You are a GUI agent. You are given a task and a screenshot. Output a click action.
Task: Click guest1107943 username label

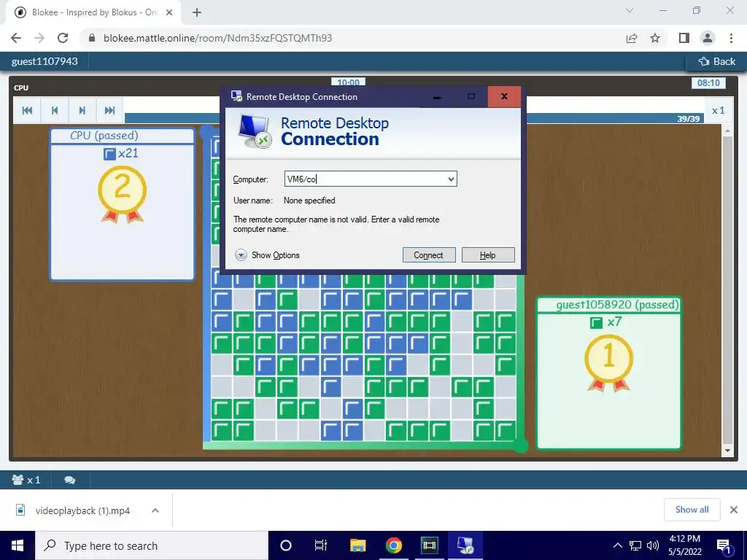tap(44, 61)
